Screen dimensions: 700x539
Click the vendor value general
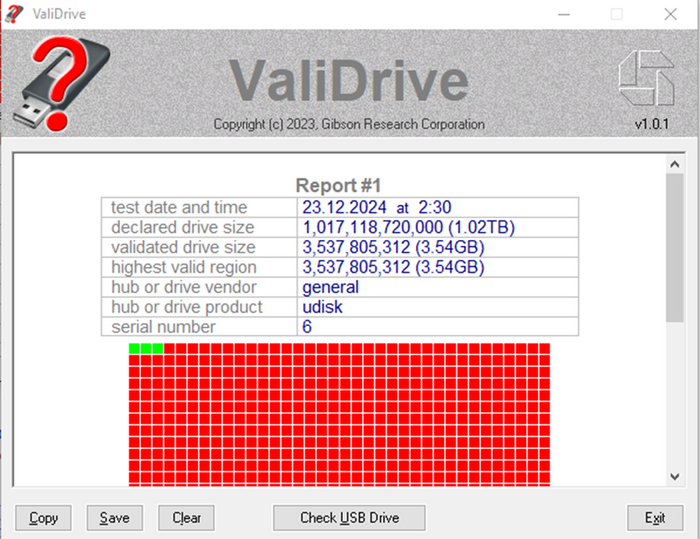330,287
